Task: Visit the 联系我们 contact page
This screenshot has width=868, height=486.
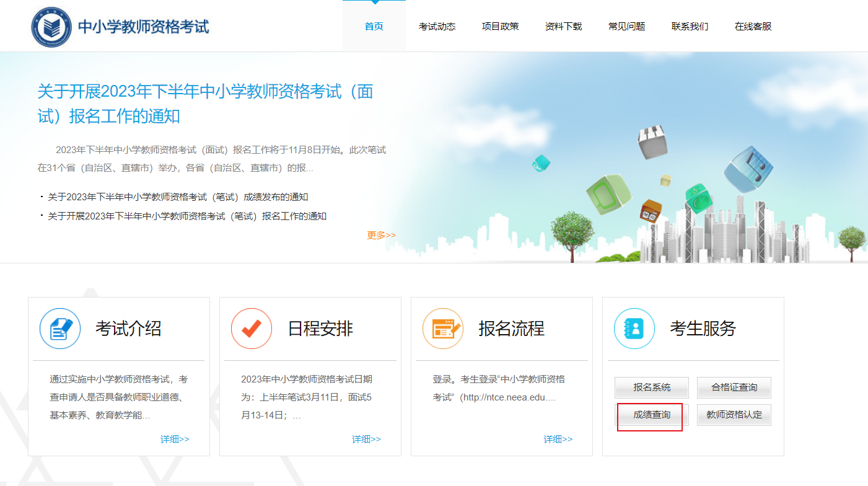Action: pos(689,27)
